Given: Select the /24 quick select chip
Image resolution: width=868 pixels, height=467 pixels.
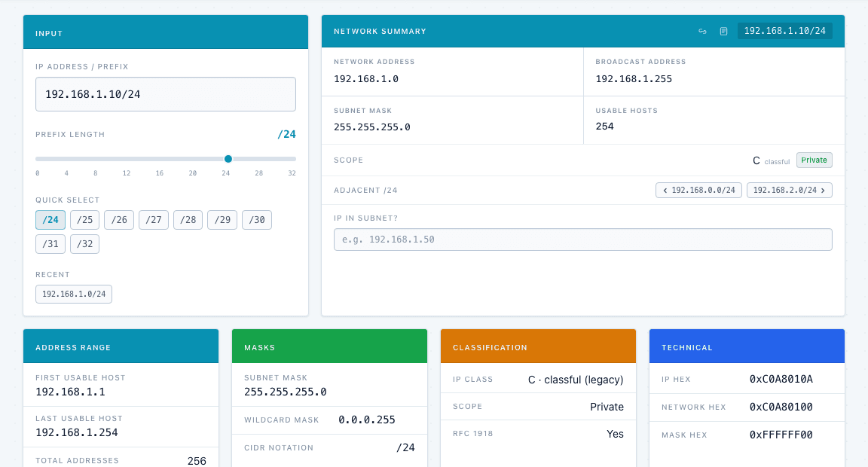Looking at the screenshot, I should [x=50, y=220].
